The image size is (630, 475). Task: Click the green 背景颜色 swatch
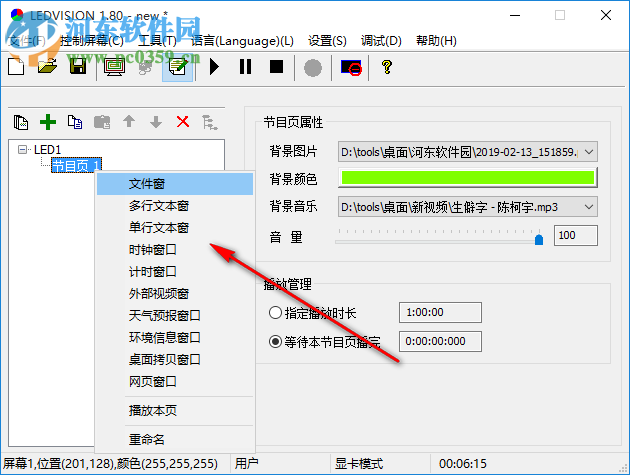[x=468, y=178]
